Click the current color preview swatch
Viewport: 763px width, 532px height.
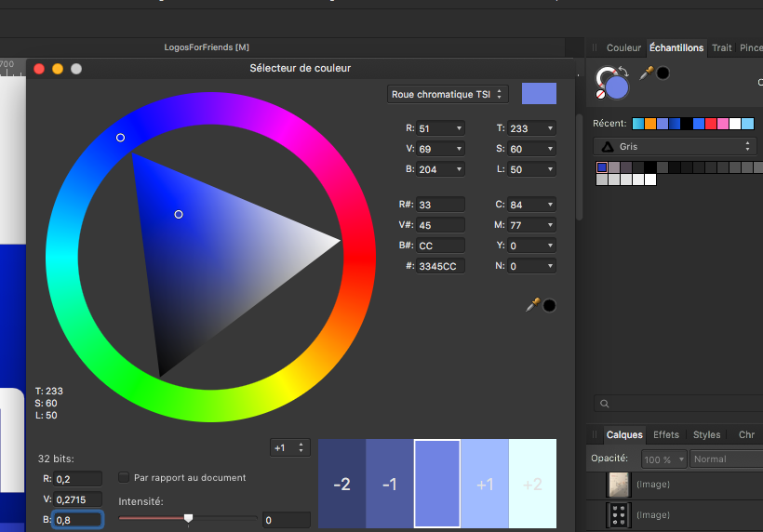(x=539, y=93)
